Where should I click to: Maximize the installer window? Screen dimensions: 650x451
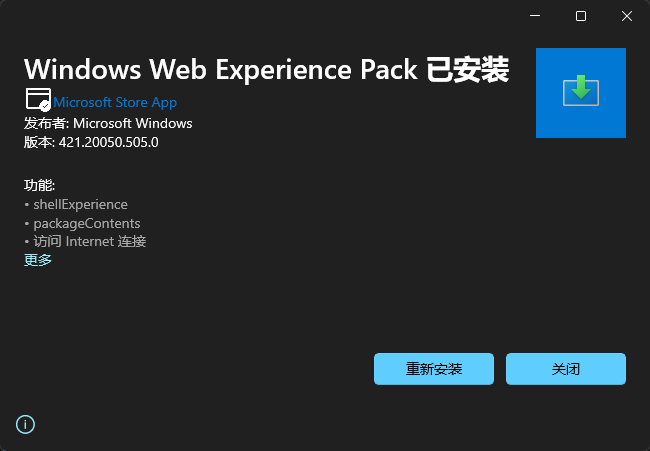pos(581,16)
